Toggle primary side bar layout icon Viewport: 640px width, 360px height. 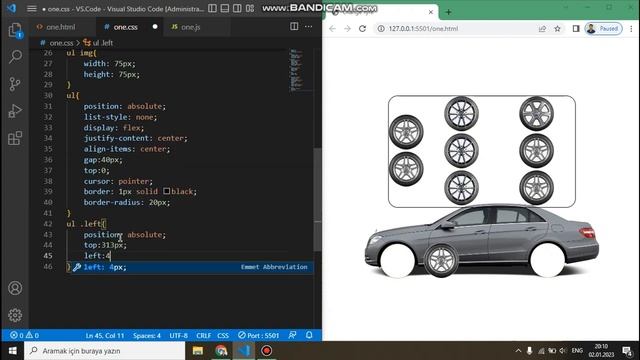tap(212, 8)
